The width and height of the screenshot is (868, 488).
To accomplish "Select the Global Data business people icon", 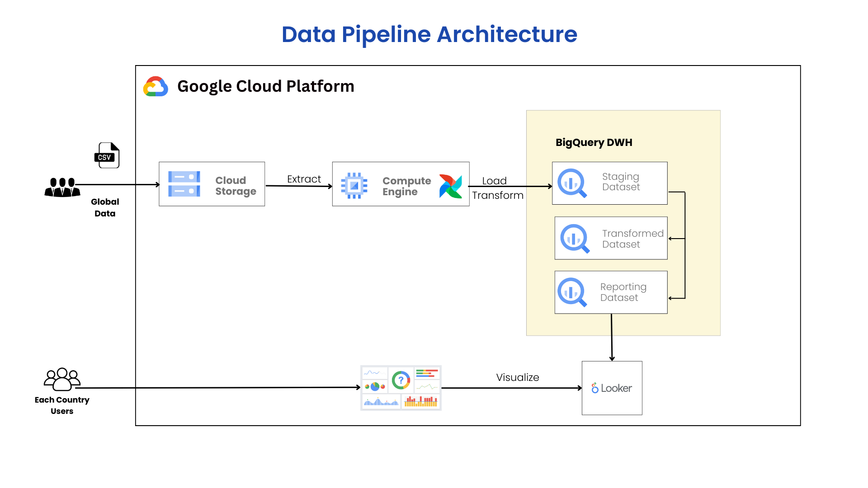I will 62,187.
